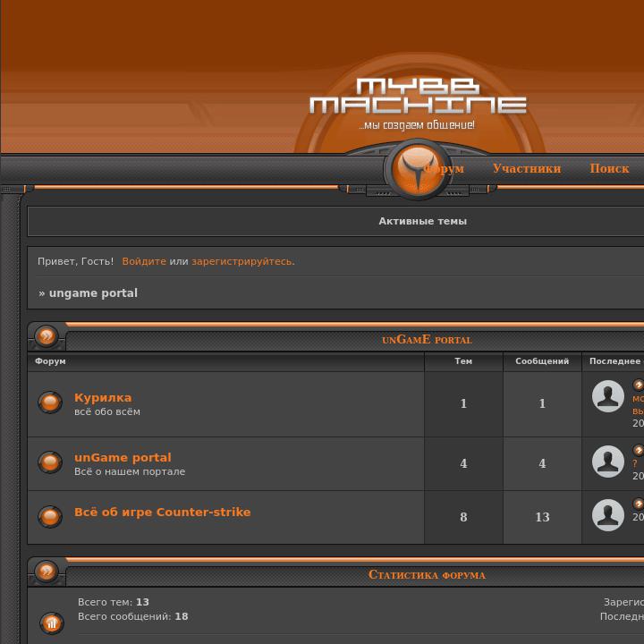This screenshot has width=644, height=644.
Task: Click the MyBB Machine logo banner
Action: tap(418, 103)
